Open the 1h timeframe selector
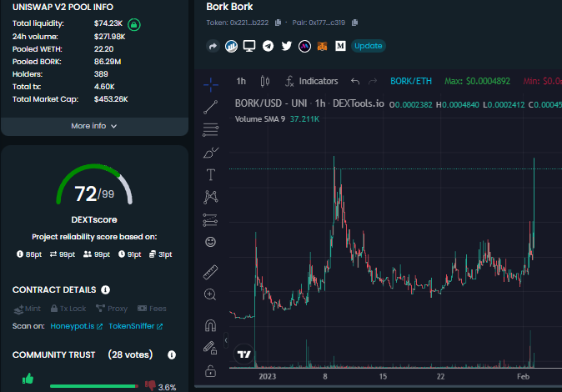Viewport: 562px width, 392px height. [241, 82]
